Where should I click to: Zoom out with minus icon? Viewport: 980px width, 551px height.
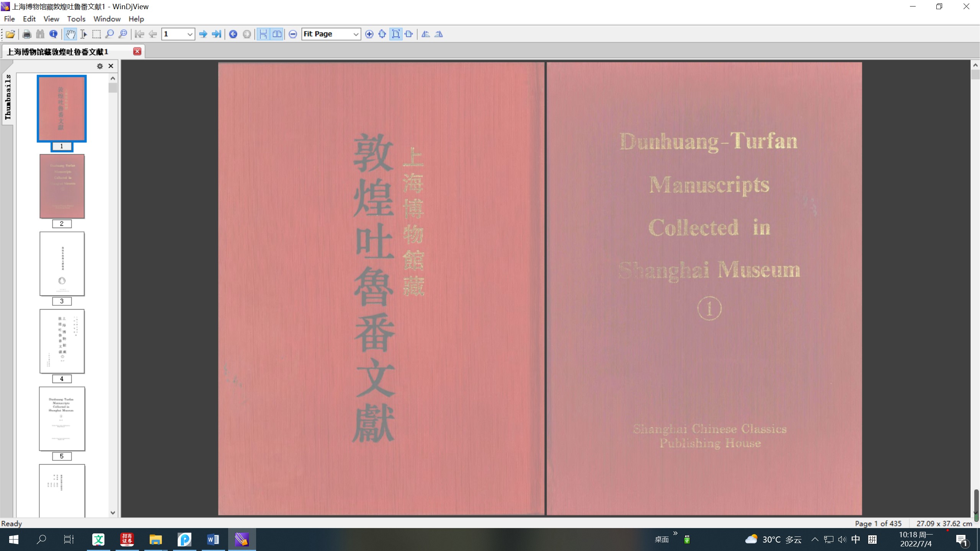pyautogui.click(x=293, y=34)
